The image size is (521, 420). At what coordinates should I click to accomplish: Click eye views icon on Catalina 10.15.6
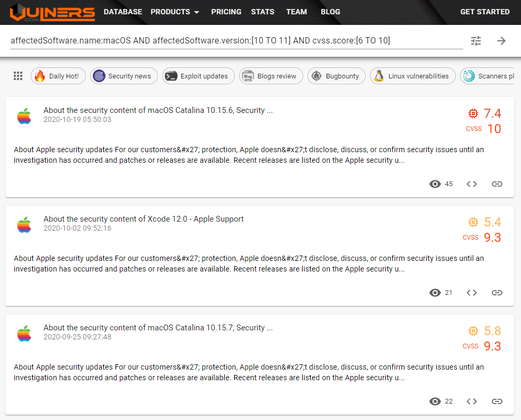[435, 184]
